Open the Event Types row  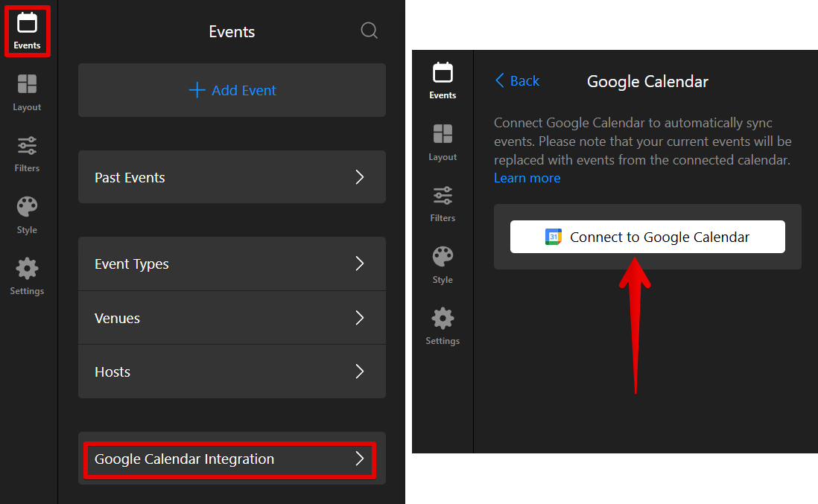click(x=232, y=264)
